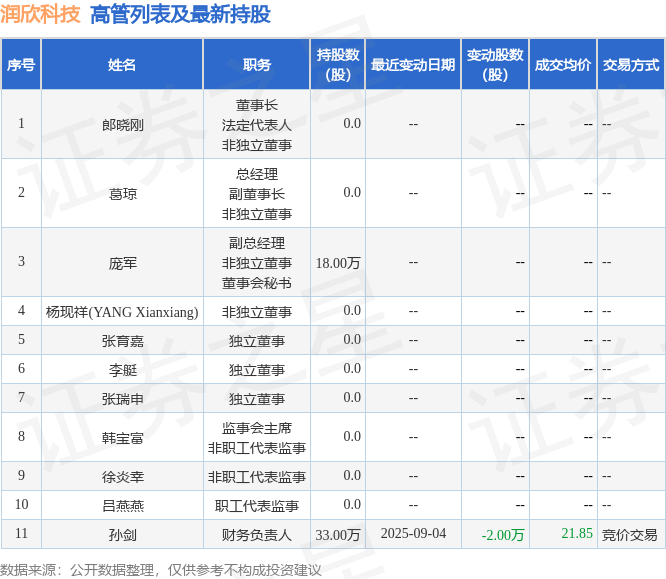
Task: Click the 杨现祥(YANG Xianxiang) name cell
Action: (122, 312)
